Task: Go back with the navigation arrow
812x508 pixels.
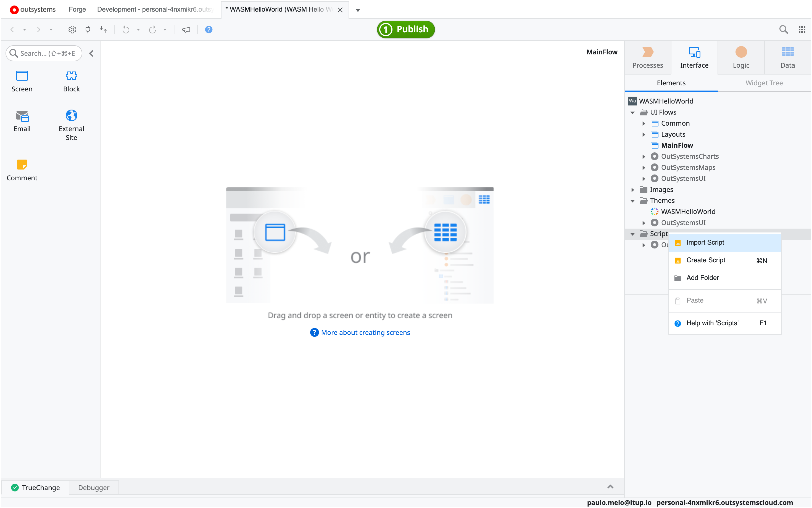Action: 12,30
